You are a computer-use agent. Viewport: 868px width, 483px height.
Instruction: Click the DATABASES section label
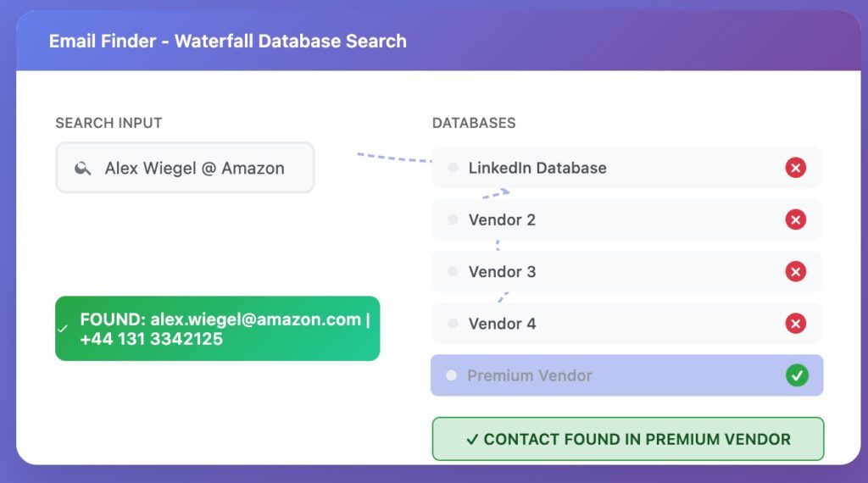click(x=474, y=123)
